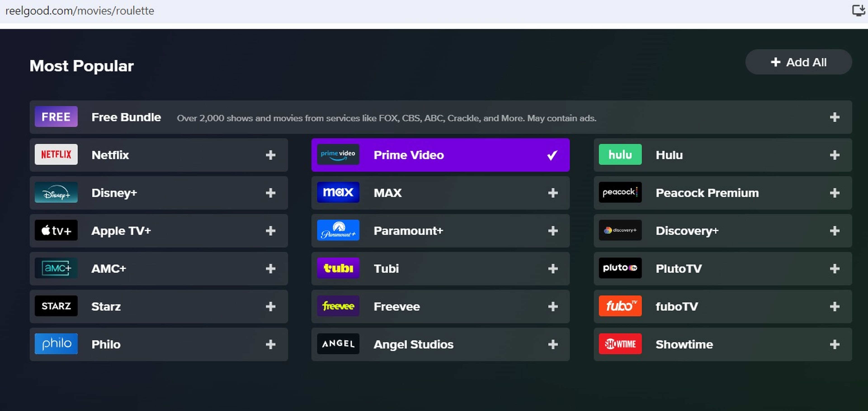Select the Angel Studios name text
The width and height of the screenshot is (868, 411).
pos(413,345)
